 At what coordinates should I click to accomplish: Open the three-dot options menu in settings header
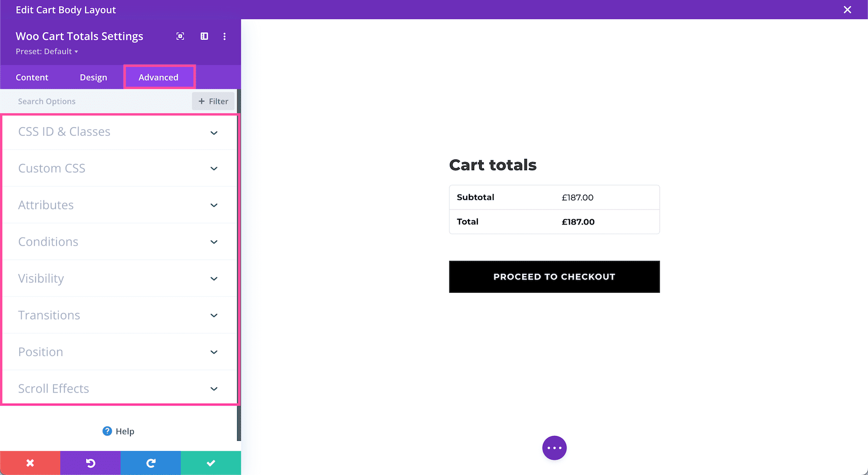[224, 36]
